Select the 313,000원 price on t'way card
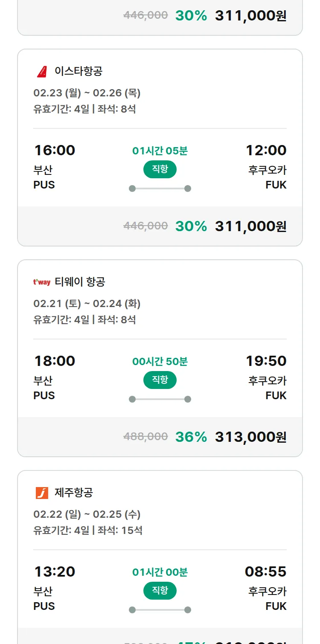 pyautogui.click(x=250, y=437)
